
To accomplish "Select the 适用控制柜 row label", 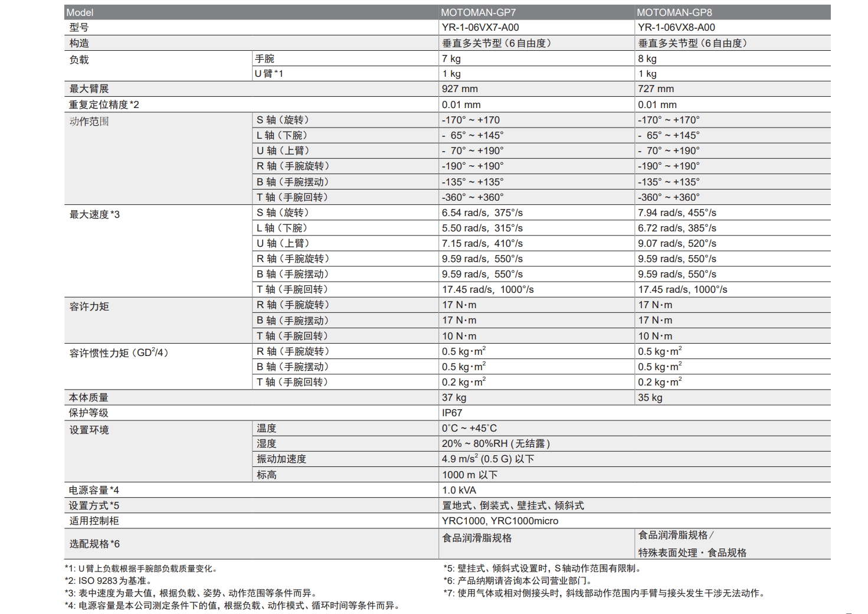I will pyautogui.click(x=94, y=521).
